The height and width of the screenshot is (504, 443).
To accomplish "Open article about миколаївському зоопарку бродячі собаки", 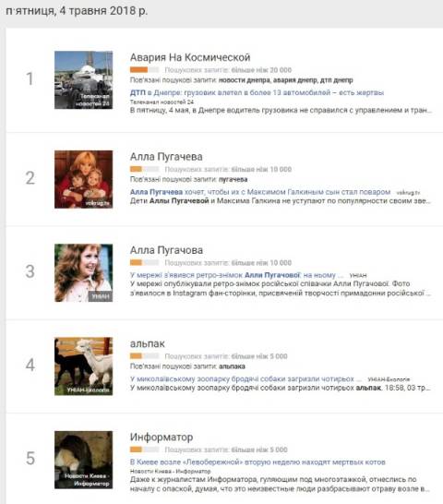I will [x=245, y=379].
